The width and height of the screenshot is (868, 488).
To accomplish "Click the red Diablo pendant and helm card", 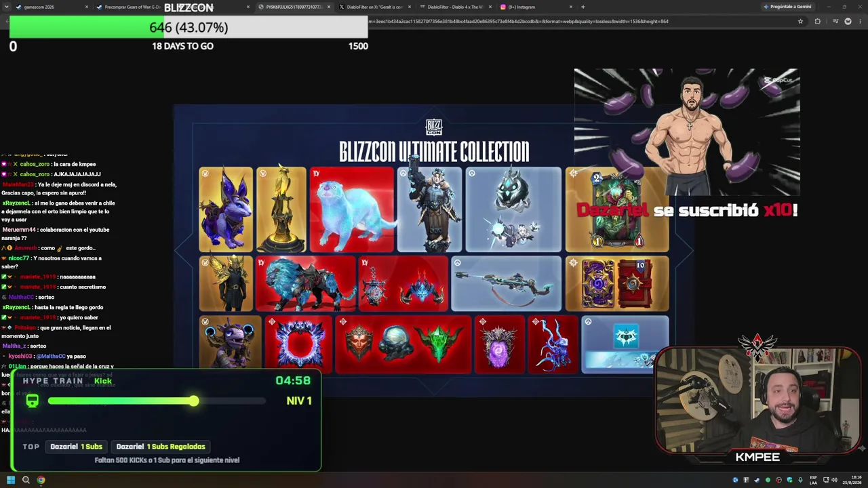I will tap(403, 283).
